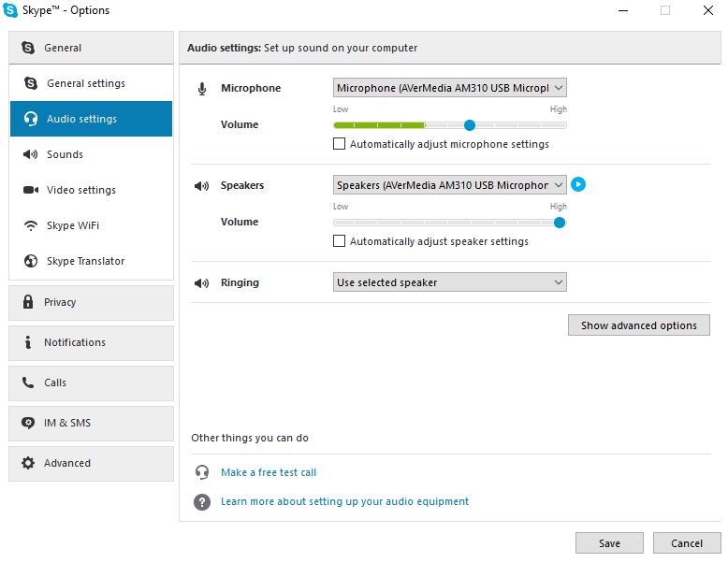Click the Cancel button
The height and width of the screenshot is (563, 728).
687,543
